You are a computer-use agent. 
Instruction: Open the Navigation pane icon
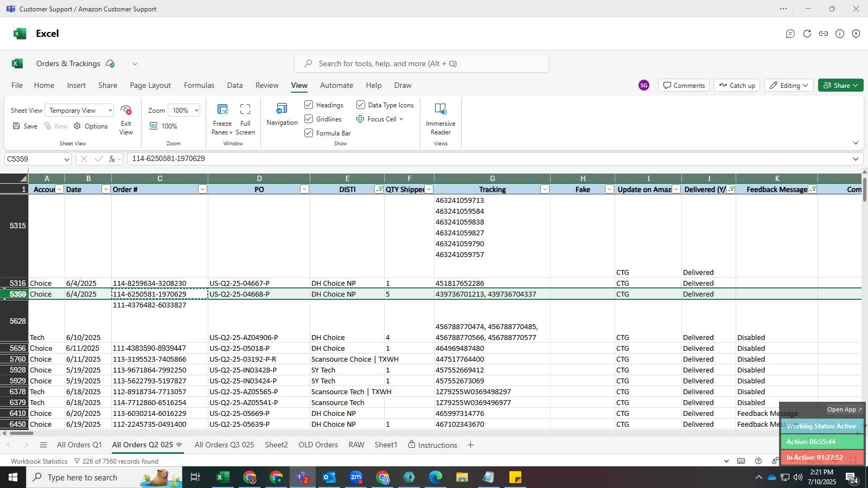point(282,109)
